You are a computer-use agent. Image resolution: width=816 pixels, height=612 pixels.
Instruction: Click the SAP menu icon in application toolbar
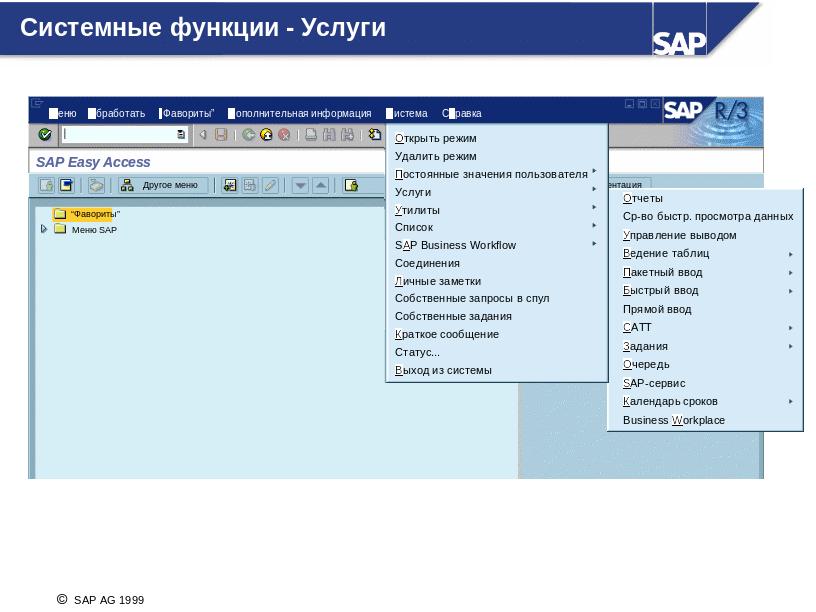pos(66,185)
